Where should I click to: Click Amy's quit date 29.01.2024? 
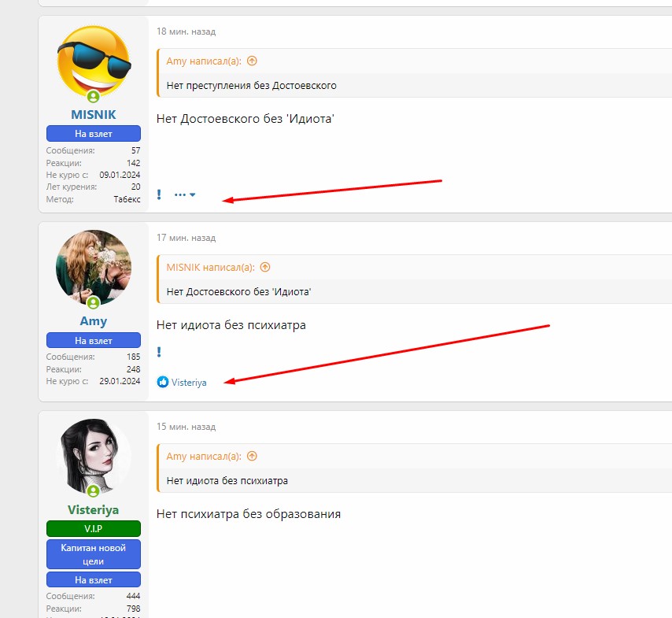point(120,381)
